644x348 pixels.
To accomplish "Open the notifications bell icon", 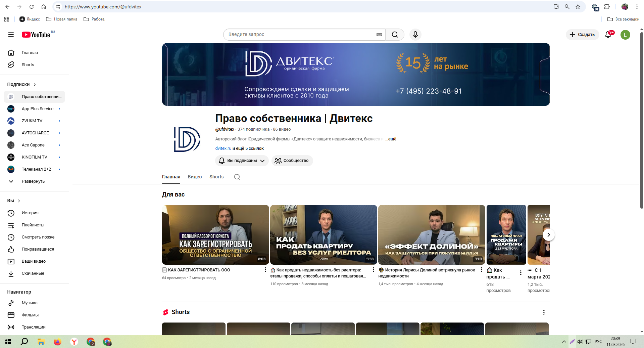I will pyautogui.click(x=608, y=35).
